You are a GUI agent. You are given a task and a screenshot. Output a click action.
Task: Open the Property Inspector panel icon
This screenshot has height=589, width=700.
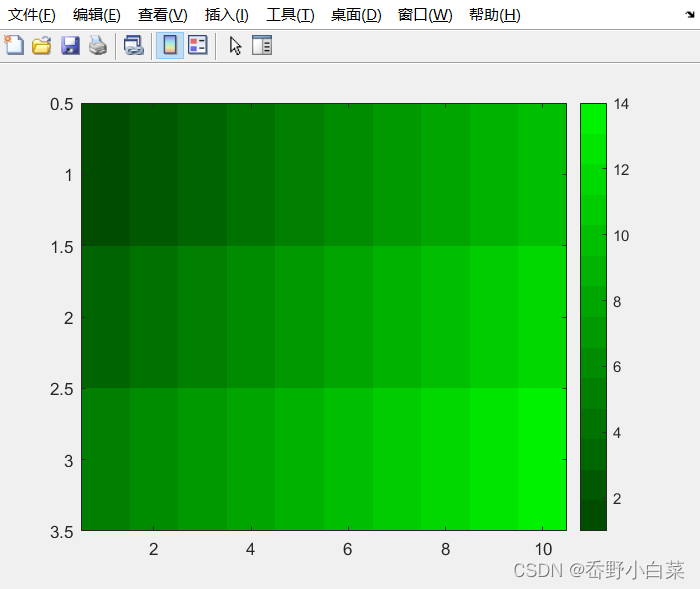[262, 46]
